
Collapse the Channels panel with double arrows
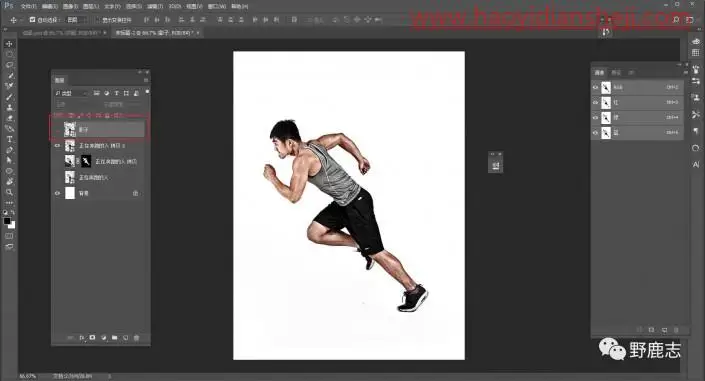679,65
